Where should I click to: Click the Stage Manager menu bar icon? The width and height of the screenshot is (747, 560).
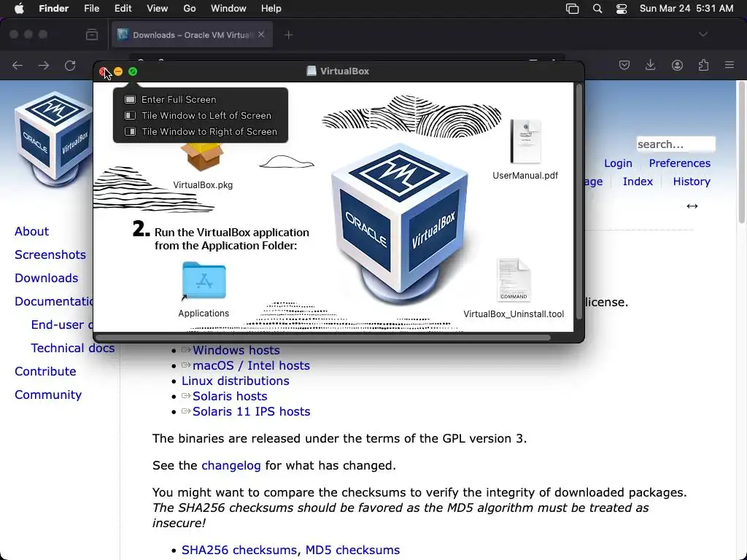(572, 9)
